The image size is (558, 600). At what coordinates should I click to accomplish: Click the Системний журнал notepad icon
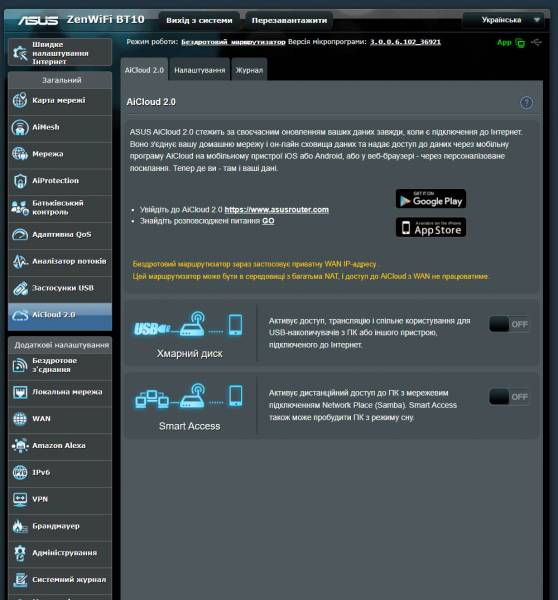[x=20, y=580]
